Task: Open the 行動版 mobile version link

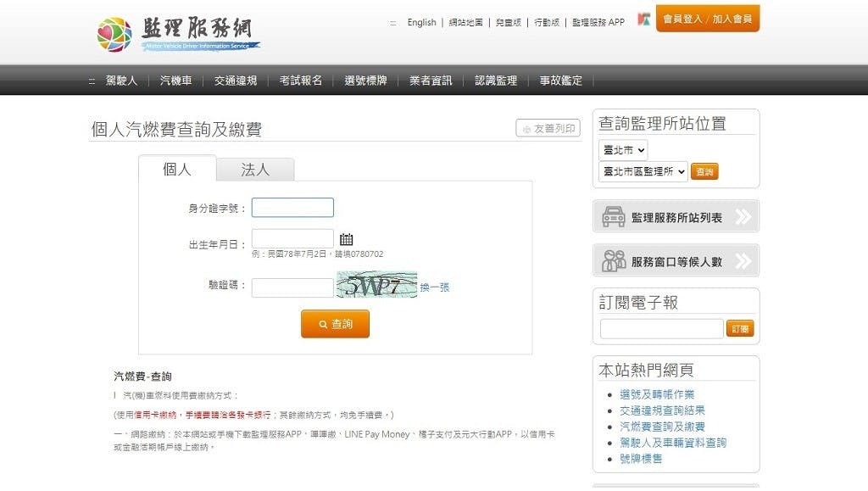Action: (x=547, y=22)
